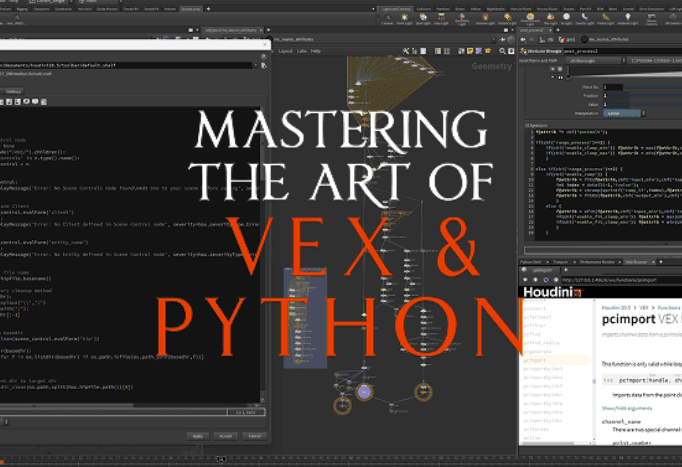Click the file chooser icon beside shelf path
The image size is (682, 467).
[264, 66]
